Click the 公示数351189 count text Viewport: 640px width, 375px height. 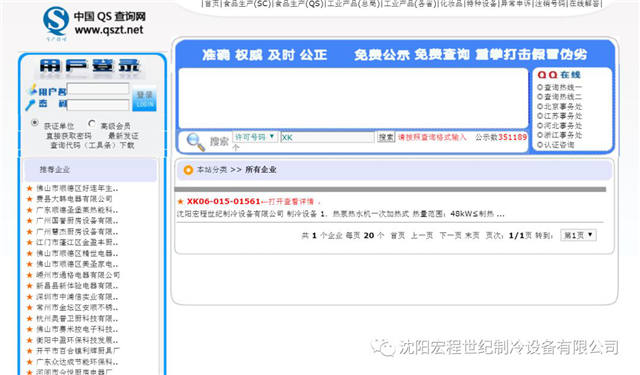(501, 137)
